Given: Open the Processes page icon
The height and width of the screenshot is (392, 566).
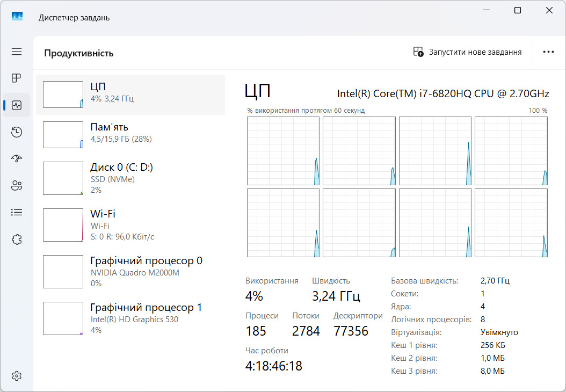Looking at the screenshot, I should click(x=17, y=78).
